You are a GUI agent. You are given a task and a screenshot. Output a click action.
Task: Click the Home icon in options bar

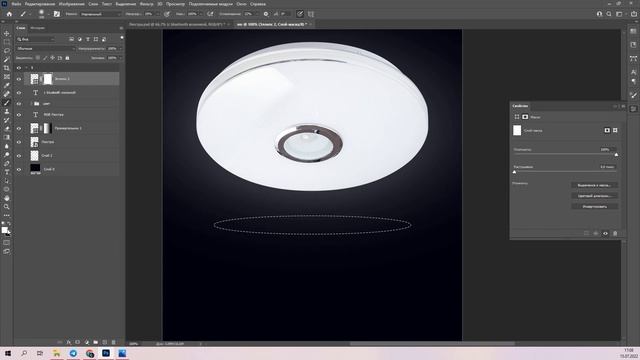9,14
